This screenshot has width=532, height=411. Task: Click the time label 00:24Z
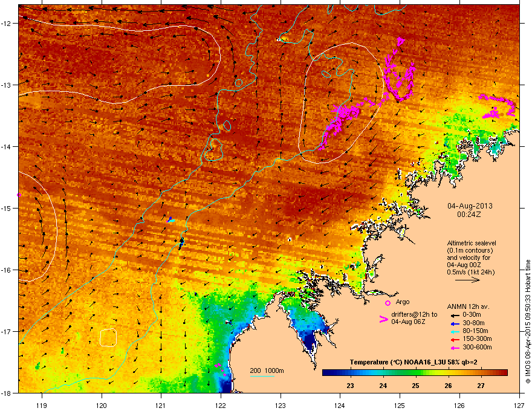click(x=469, y=215)
